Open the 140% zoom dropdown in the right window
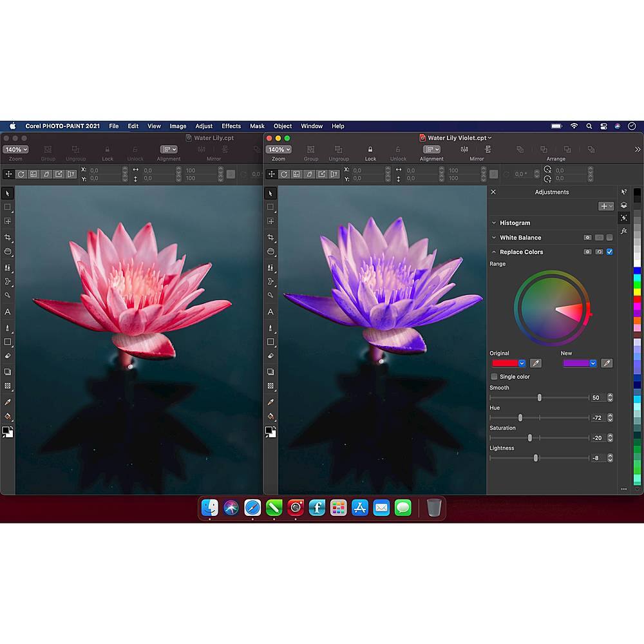Screen dimensions: 644x644 point(278,149)
